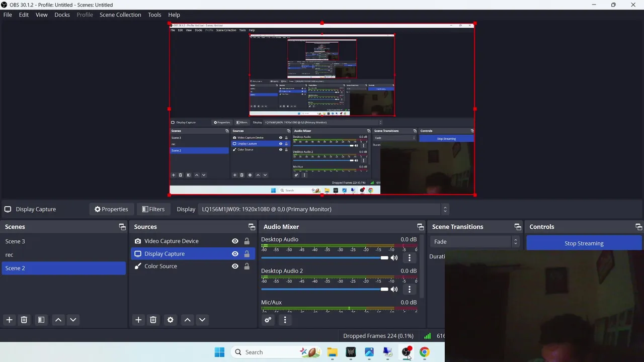Open the Tools menu
The image size is (644, 362).
click(x=154, y=15)
